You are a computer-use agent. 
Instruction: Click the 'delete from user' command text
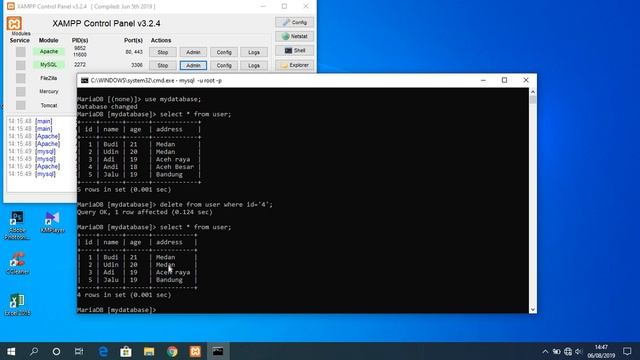coord(216,204)
